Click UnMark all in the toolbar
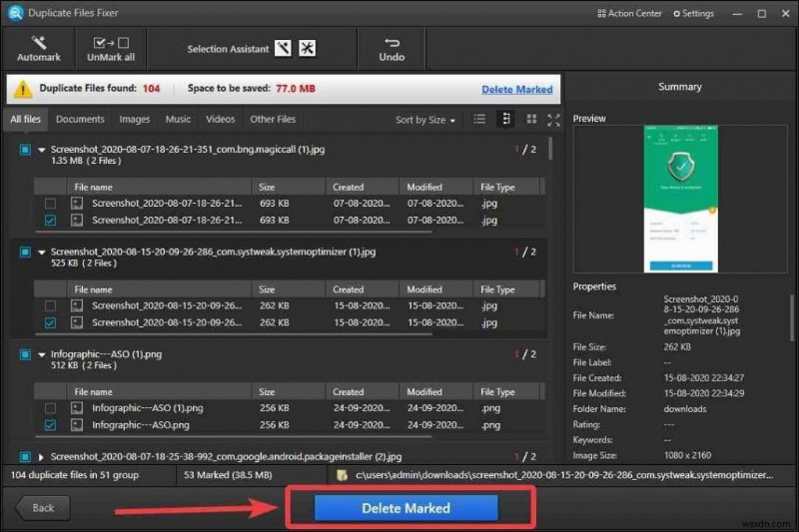 pos(111,49)
